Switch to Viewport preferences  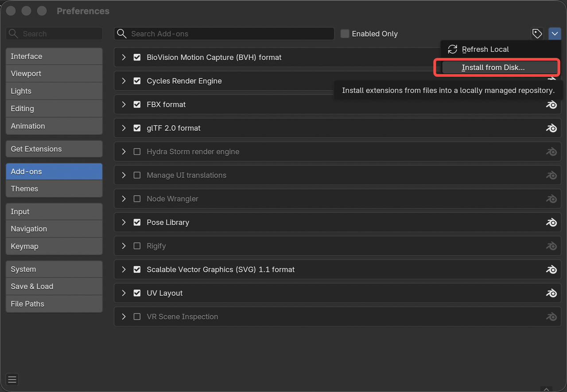54,73
